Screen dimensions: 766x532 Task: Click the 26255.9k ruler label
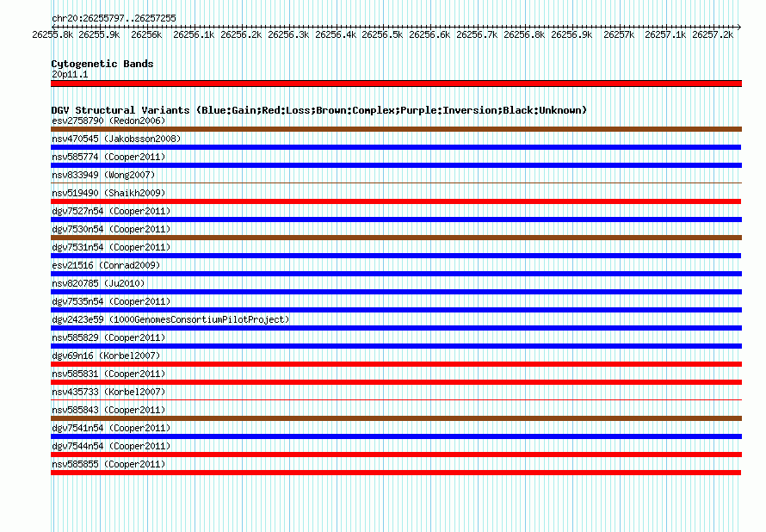[x=99, y=34]
